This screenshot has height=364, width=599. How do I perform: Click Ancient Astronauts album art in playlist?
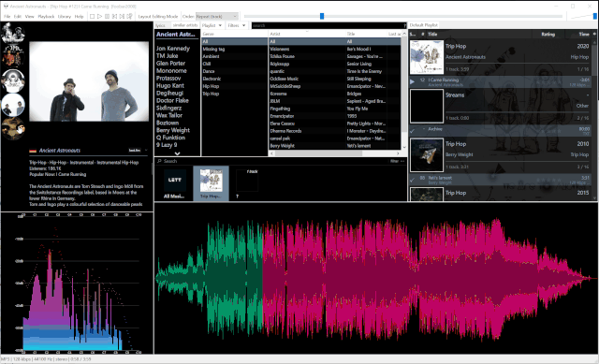pos(427,57)
